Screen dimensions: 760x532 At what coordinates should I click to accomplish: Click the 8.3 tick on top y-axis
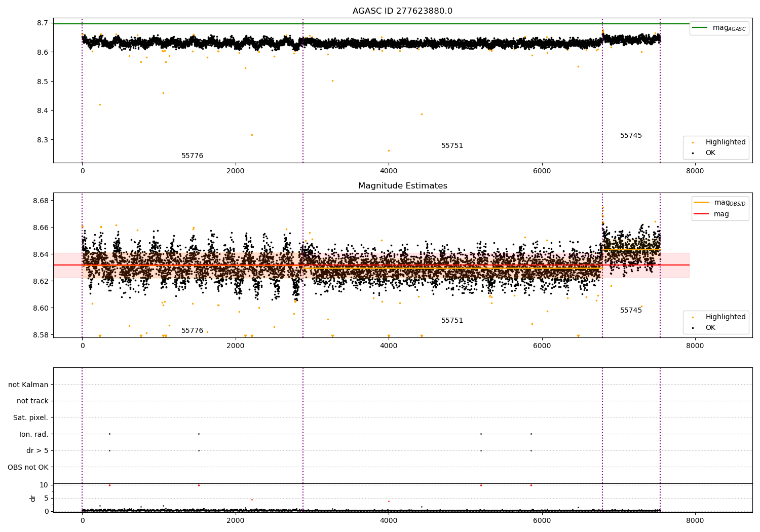[x=43, y=140]
